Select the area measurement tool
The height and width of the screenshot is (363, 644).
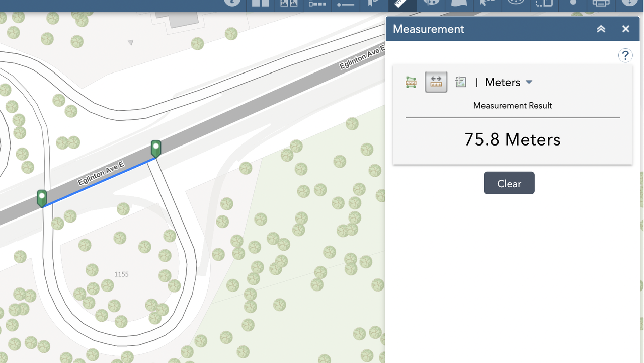[411, 82]
